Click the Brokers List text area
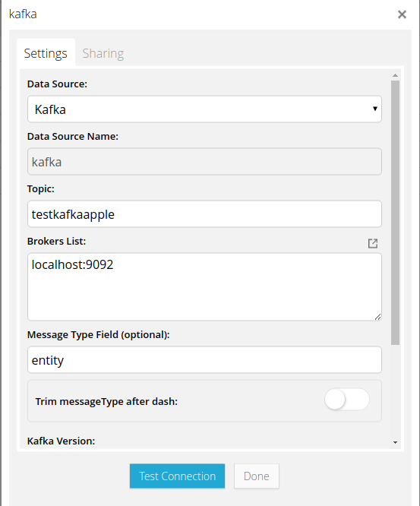This screenshot has width=420, height=506. pos(204,287)
